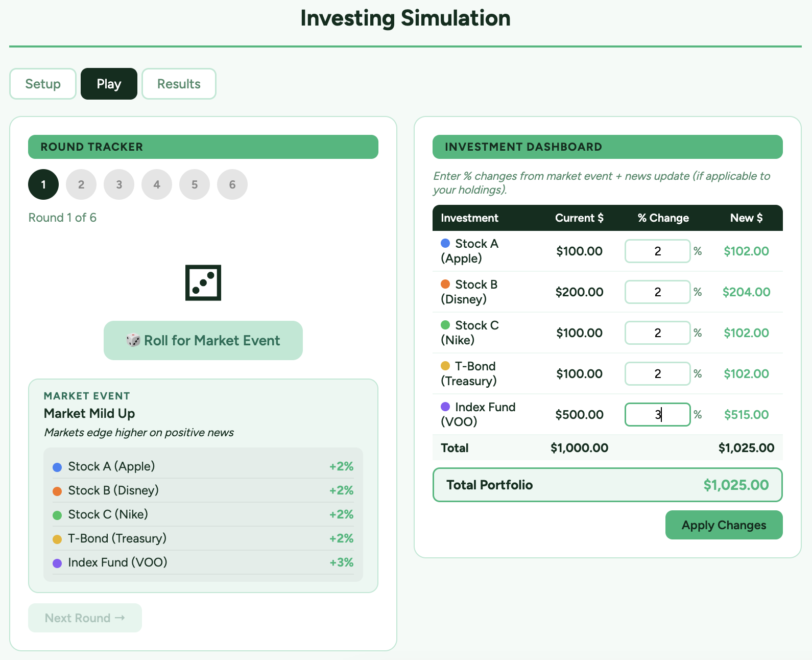This screenshot has height=660, width=812.
Task: Click purple dot in Market Event list
Action: [x=57, y=563]
